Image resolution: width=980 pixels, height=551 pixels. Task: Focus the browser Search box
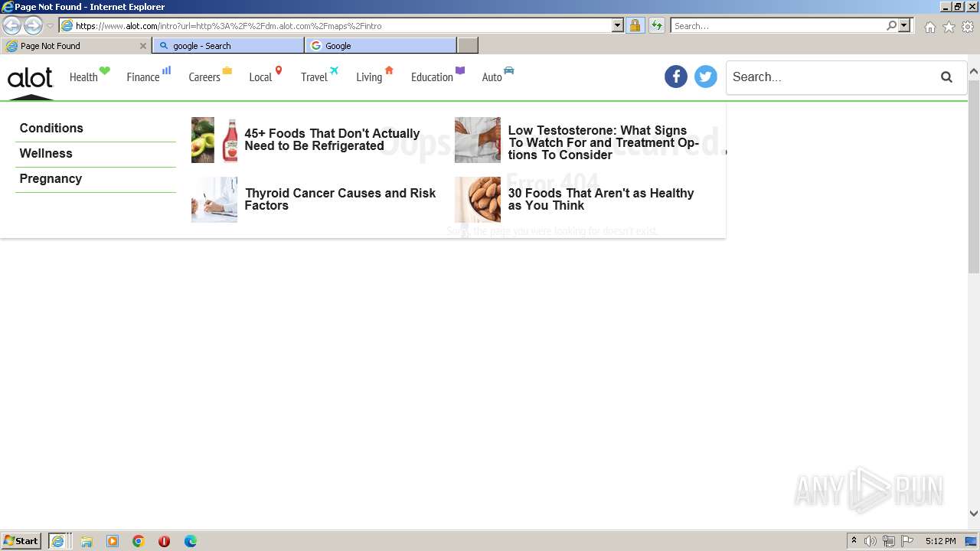coord(778,25)
